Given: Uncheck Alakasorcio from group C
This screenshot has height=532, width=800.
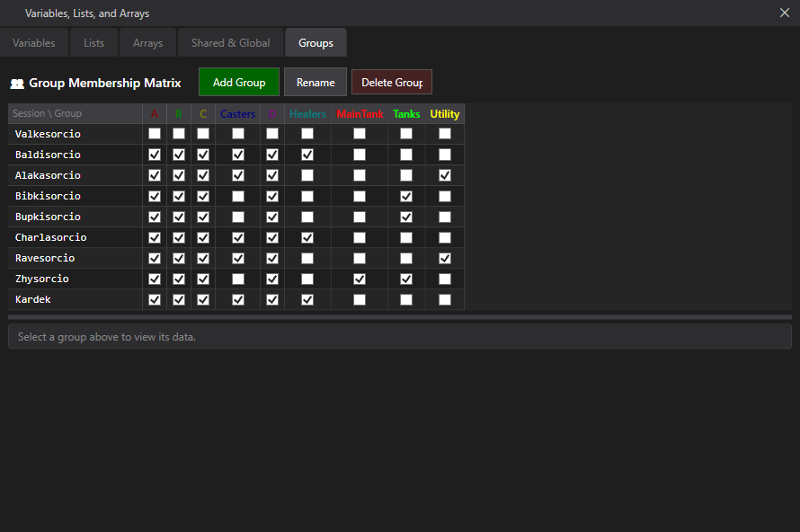Looking at the screenshot, I should (203, 175).
